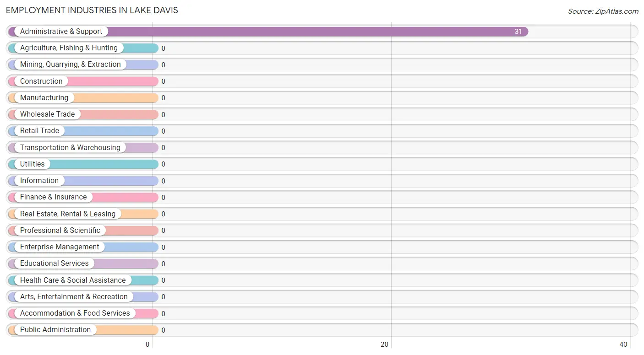
Task: Select the Manufacturing bar label
Action: [x=44, y=98]
